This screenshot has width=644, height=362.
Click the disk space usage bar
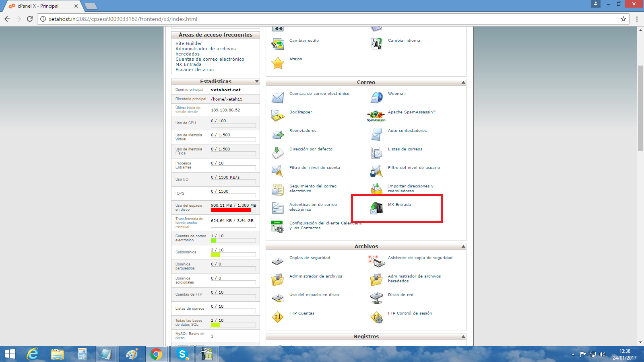point(233,210)
